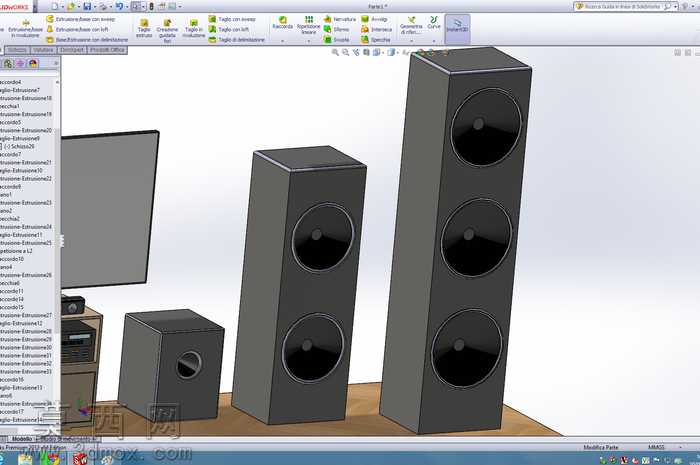Image resolution: width=700 pixels, height=465 pixels.
Task: Expand the Curve dropdown arrow
Action: (433, 41)
